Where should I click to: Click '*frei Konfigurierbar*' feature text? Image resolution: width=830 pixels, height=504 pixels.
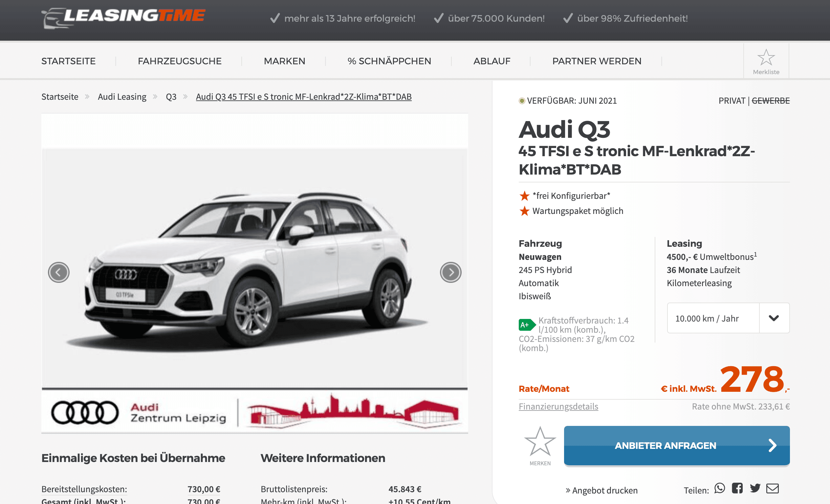(571, 196)
